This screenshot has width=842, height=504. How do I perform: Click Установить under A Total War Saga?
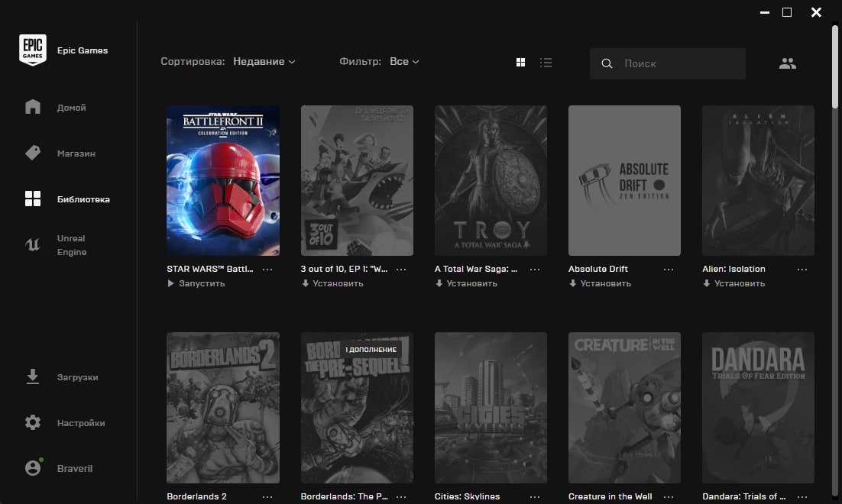pos(466,283)
